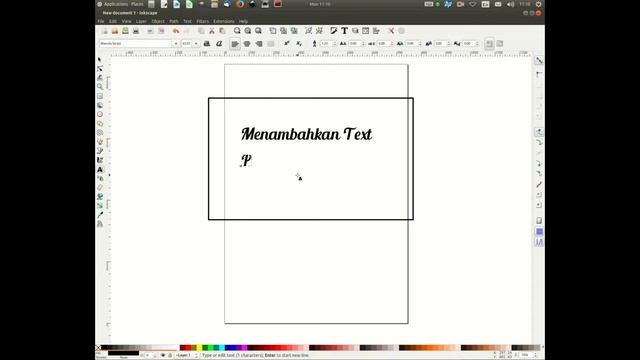Image resolution: width=640 pixels, height=360 pixels.
Task: Toggle subscript formatting
Action: click(x=299, y=44)
